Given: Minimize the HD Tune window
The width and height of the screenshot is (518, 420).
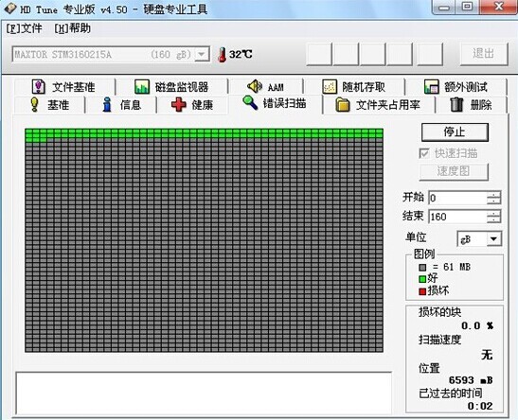Looking at the screenshot, I should pos(444,7).
